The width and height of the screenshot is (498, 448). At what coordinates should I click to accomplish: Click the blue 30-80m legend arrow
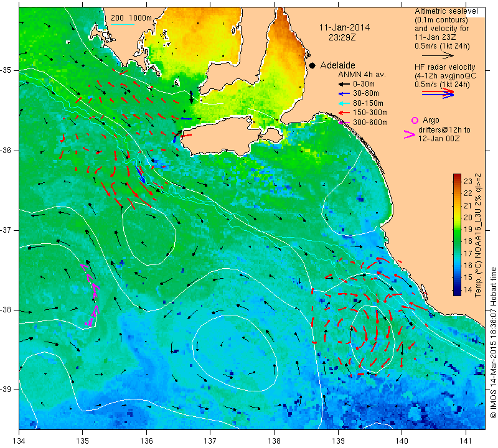(x=344, y=94)
